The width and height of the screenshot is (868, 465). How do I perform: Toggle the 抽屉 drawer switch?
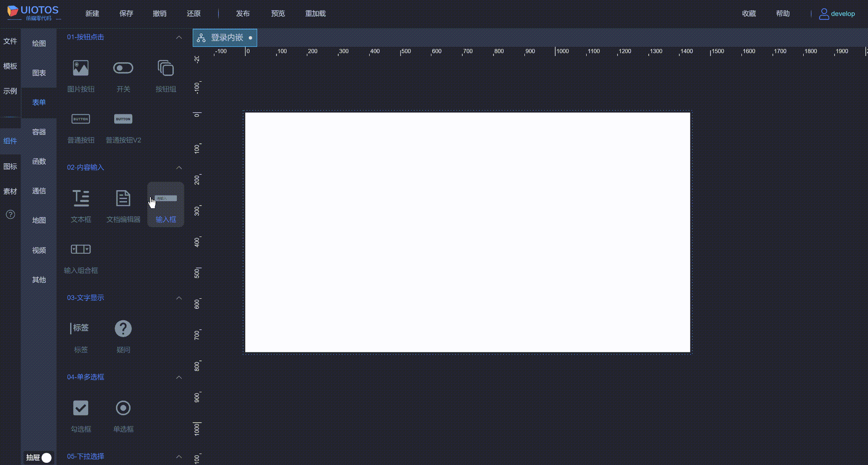(x=46, y=457)
